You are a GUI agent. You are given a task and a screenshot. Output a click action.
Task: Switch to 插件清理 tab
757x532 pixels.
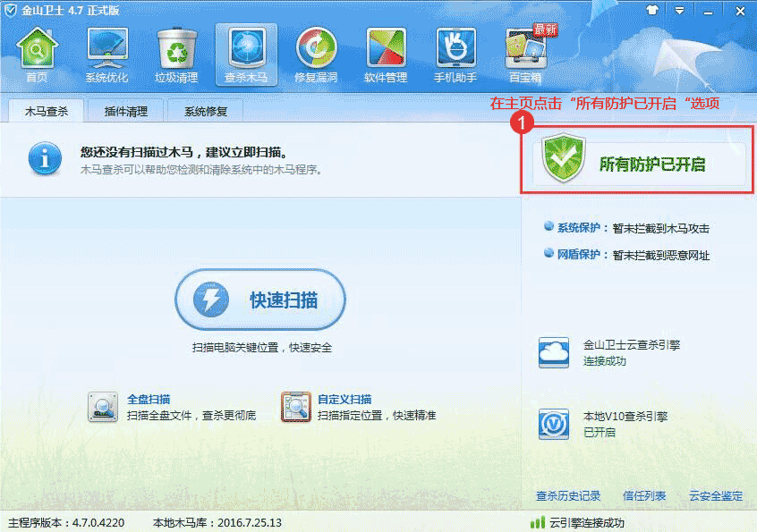[126, 112]
